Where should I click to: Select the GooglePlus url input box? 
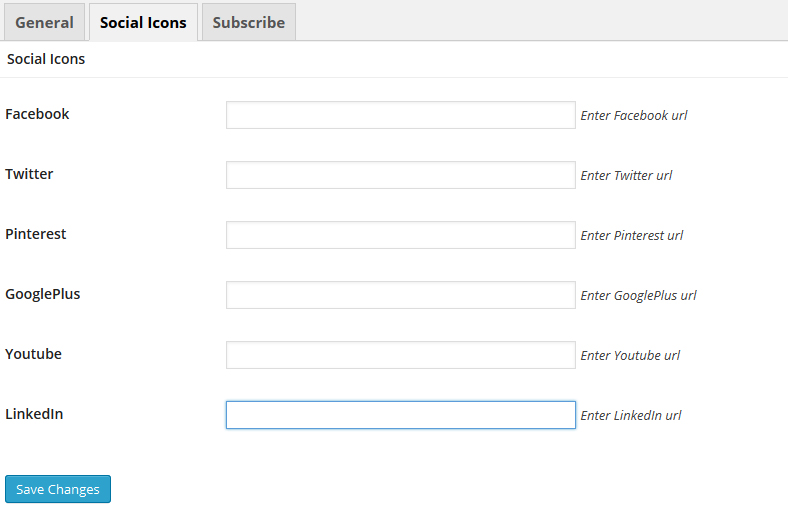point(401,295)
